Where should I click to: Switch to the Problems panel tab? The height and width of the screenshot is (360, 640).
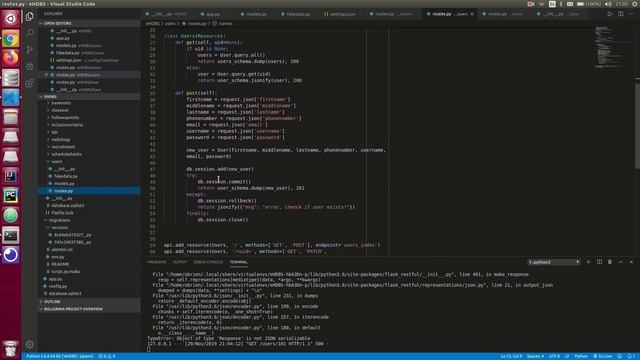coord(157,262)
